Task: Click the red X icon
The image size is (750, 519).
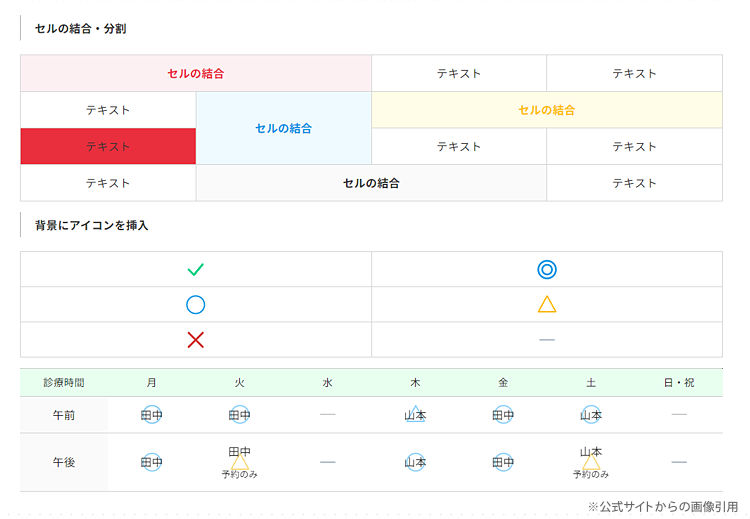Action: pos(196,340)
